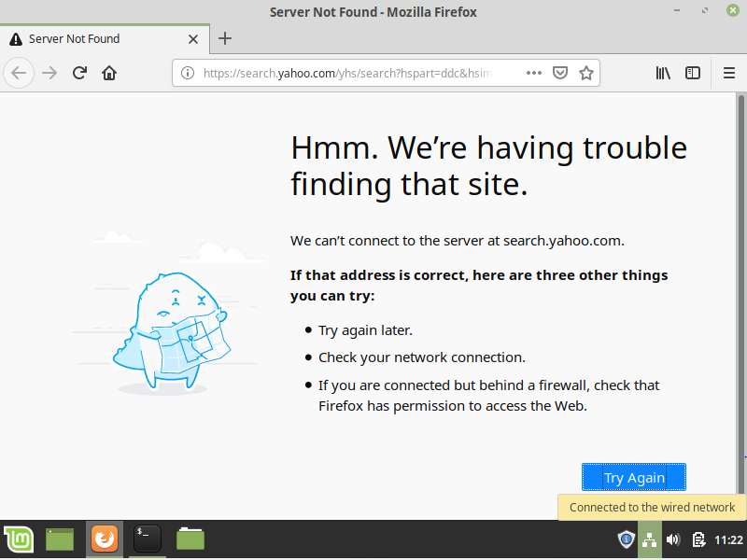Open clipboard manager tray icon
Viewport: 747px width, 560px height.
[x=698, y=540]
